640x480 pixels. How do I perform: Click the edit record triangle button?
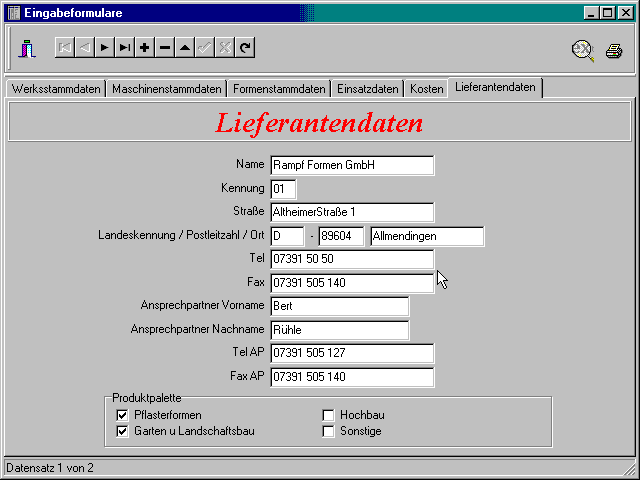185,47
